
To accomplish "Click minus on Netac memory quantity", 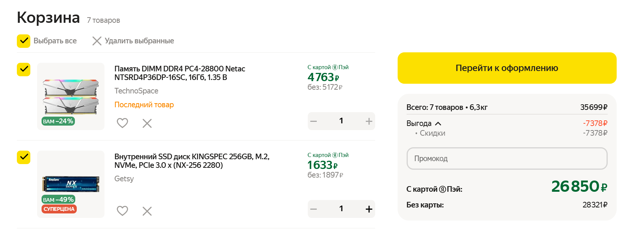I will pos(314,121).
